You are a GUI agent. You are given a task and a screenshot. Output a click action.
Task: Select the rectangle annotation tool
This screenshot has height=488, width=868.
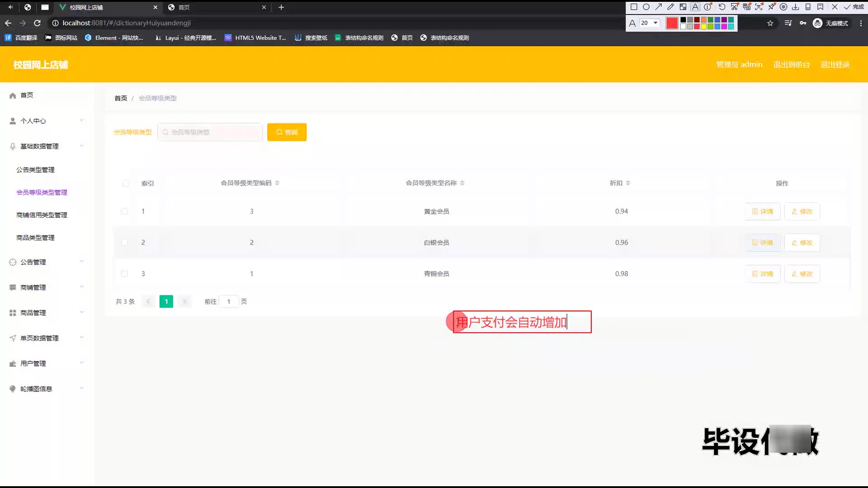634,7
